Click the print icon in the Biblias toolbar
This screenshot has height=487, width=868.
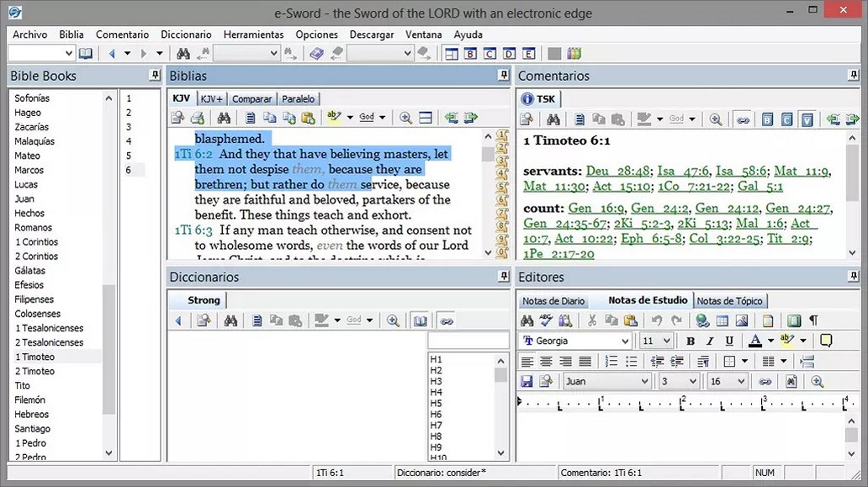(x=198, y=117)
